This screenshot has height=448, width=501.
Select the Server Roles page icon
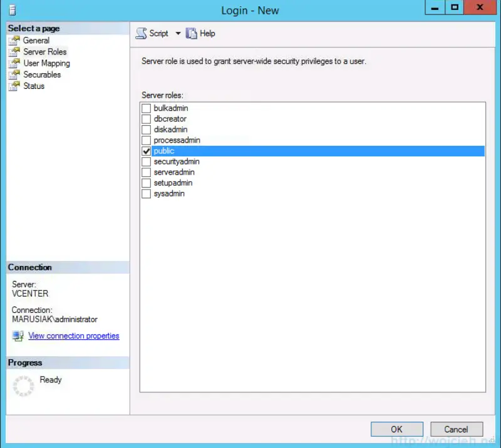(x=14, y=51)
